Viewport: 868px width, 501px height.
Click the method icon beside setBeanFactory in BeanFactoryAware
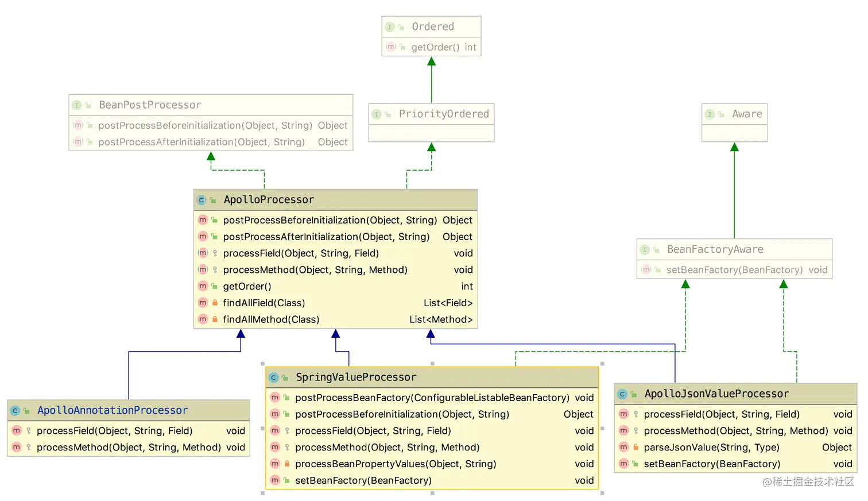click(x=646, y=270)
